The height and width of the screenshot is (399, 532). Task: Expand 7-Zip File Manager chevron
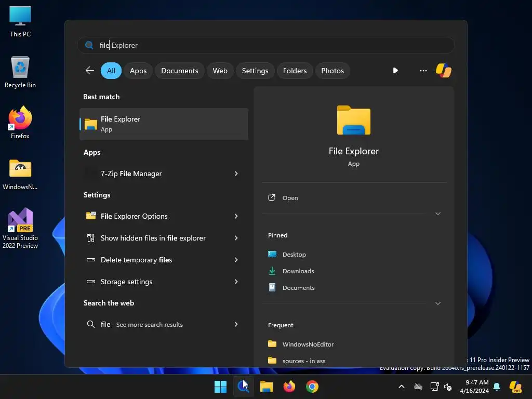pos(236,174)
